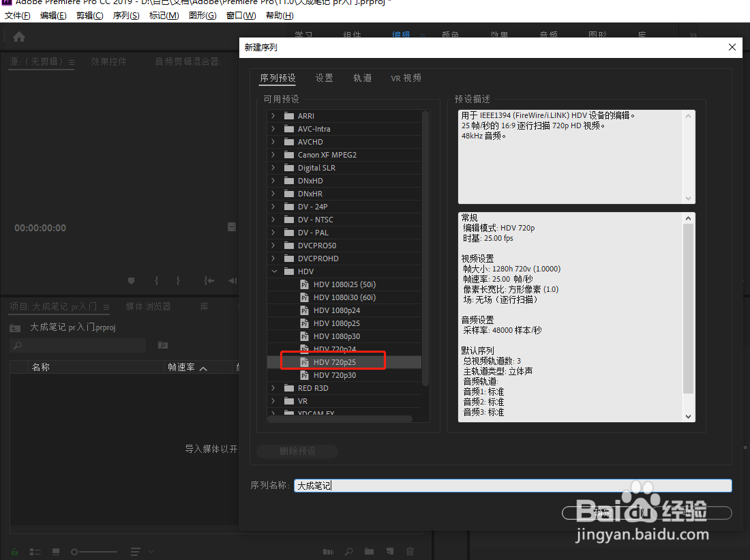The image size is (750, 560).
Task: Click the HDV 1080p24 preset file icon
Action: [304, 310]
